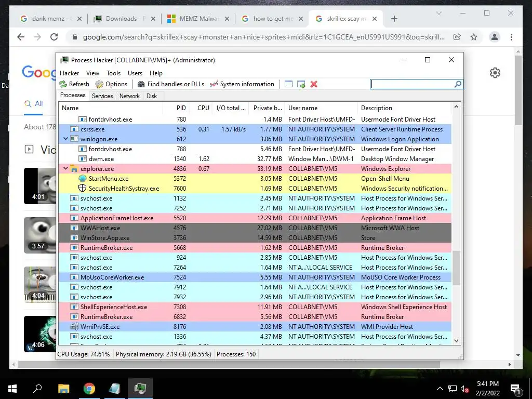
Task: Click the Refresh toolbar button
Action: (74, 84)
